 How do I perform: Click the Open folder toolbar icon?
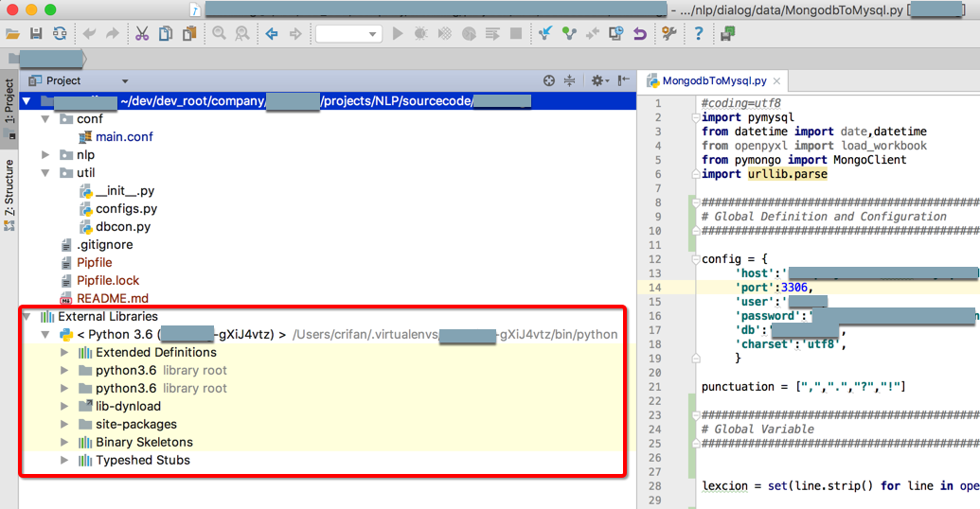pyautogui.click(x=12, y=34)
